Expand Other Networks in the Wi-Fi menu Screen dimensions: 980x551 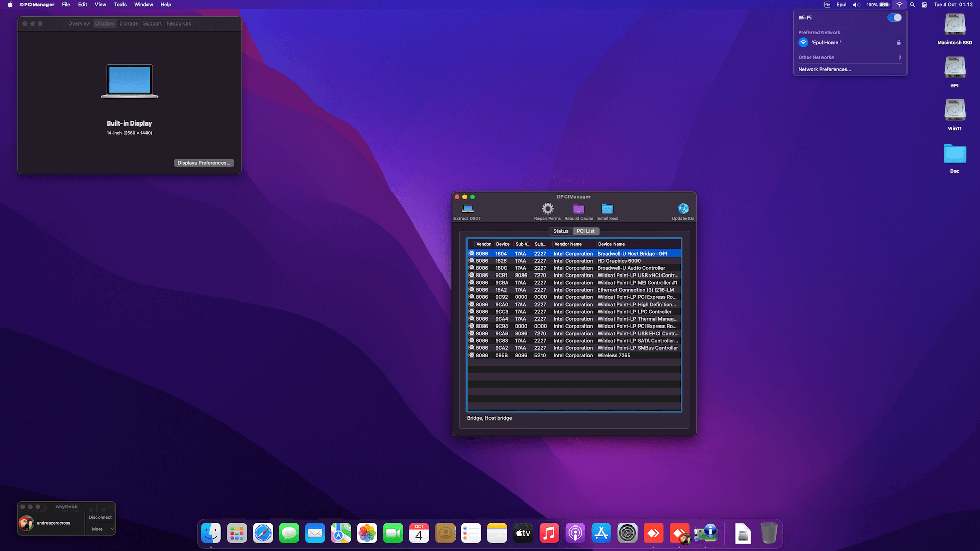tap(850, 57)
